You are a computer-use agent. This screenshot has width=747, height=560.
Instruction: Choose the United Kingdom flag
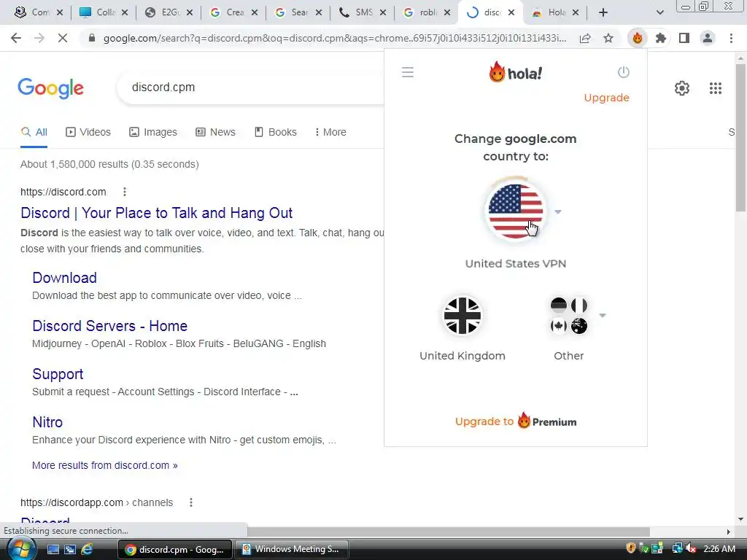(x=462, y=315)
